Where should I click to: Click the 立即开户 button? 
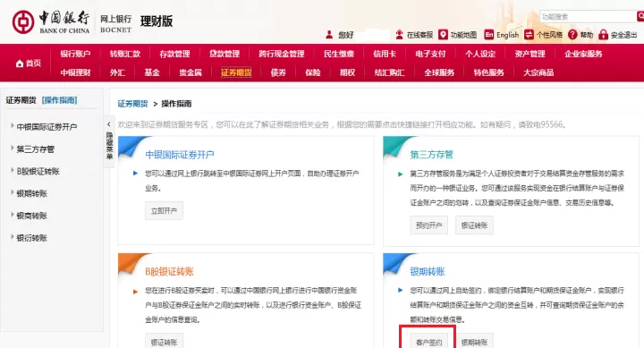pos(164,211)
